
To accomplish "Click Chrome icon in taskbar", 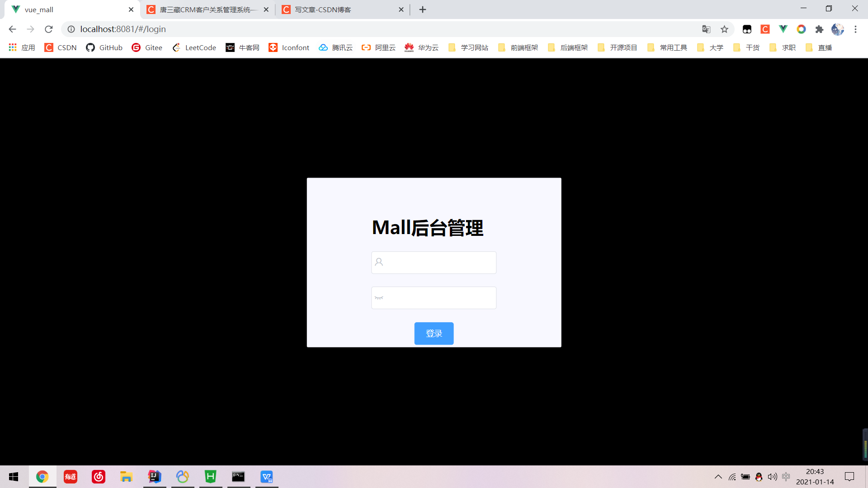I will click(42, 477).
